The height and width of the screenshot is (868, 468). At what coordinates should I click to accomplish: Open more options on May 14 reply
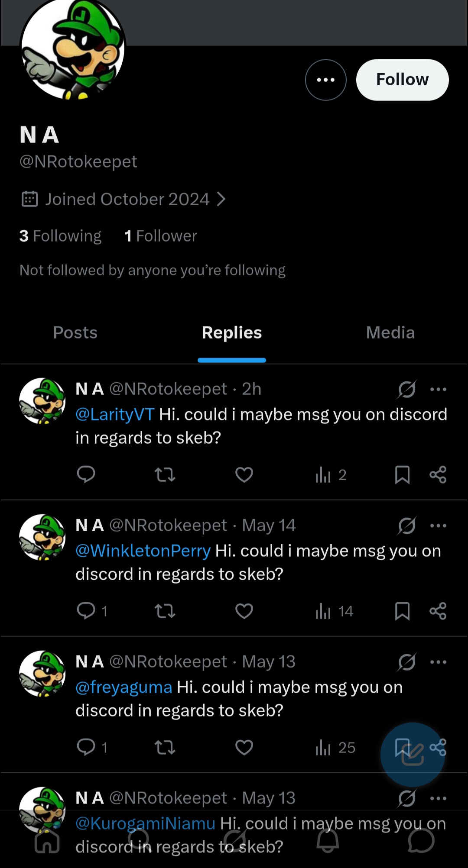pyautogui.click(x=438, y=526)
